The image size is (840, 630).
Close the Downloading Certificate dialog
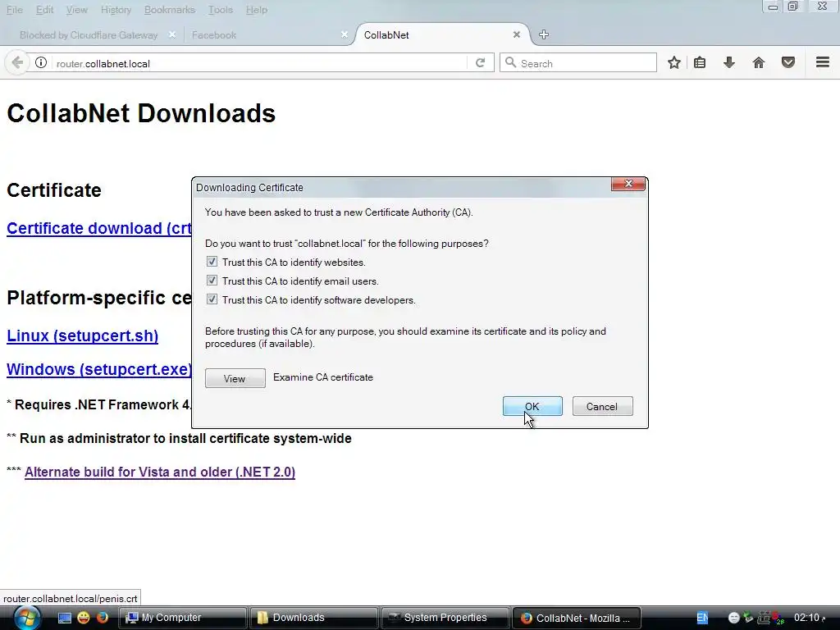click(x=628, y=184)
